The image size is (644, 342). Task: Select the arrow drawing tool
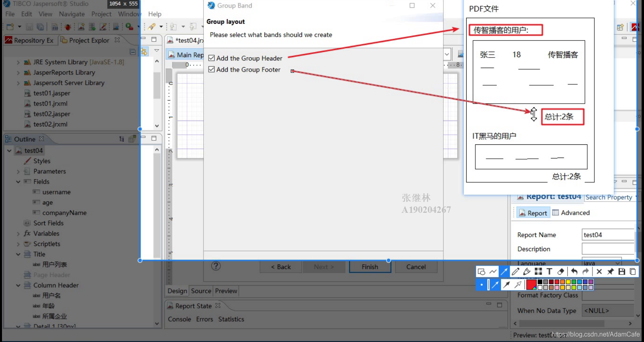click(x=504, y=272)
